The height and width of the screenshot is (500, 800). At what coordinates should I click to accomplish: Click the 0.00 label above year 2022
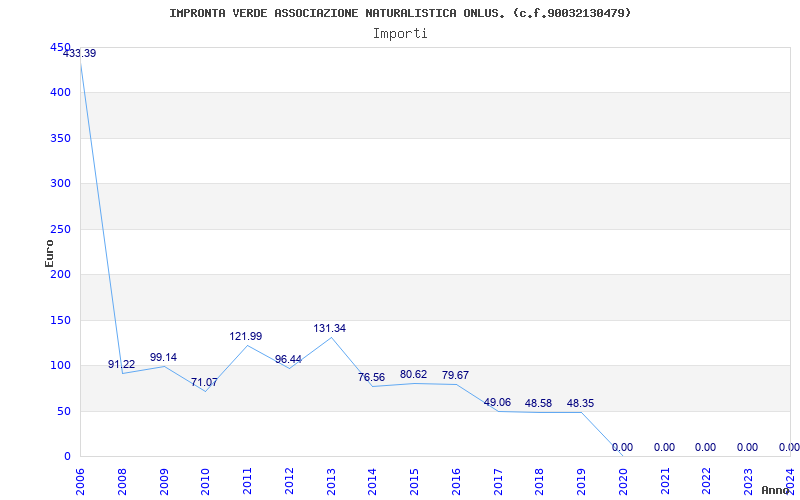706,447
